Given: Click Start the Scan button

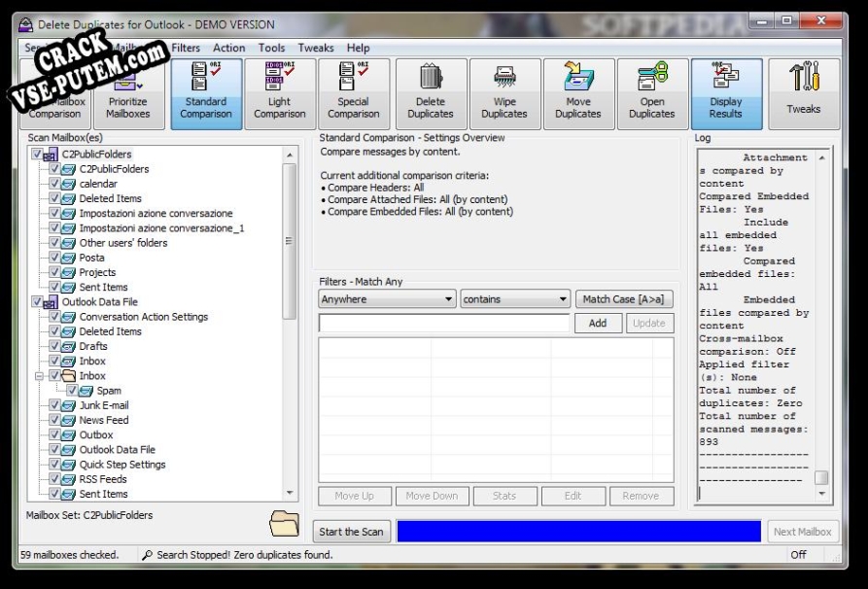Looking at the screenshot, I should click(352, 532).
